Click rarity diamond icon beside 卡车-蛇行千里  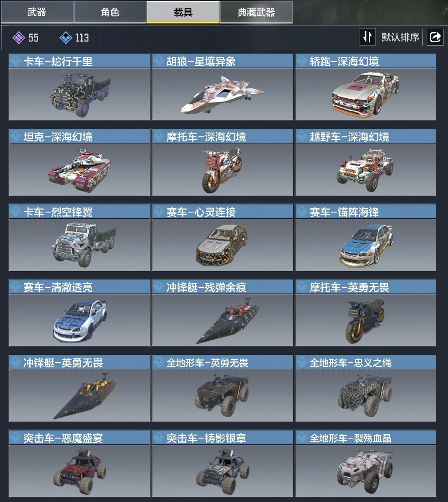16,61
